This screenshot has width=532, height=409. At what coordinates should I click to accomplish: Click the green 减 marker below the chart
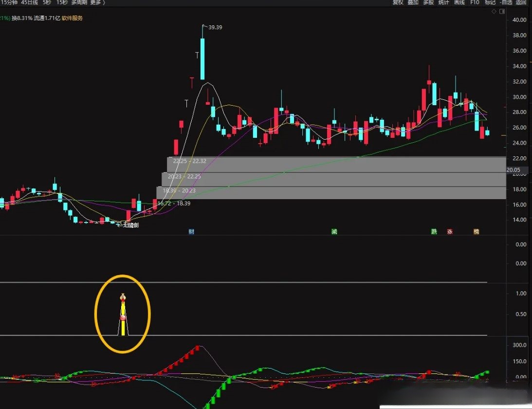coord(334,232)
